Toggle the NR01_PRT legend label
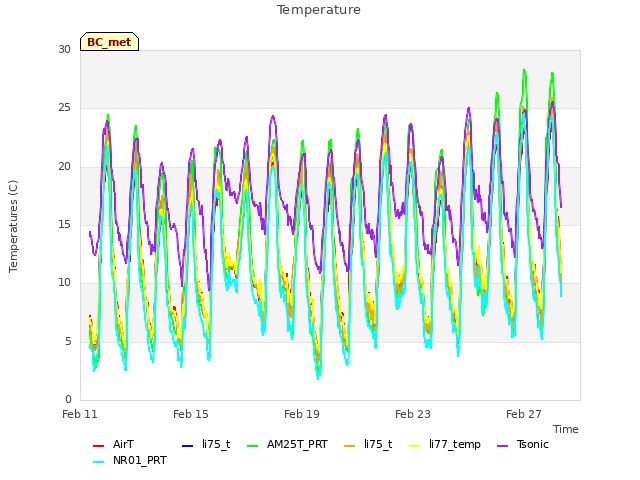The width and height of the screenshot is (640, 480). coord(140,461)
